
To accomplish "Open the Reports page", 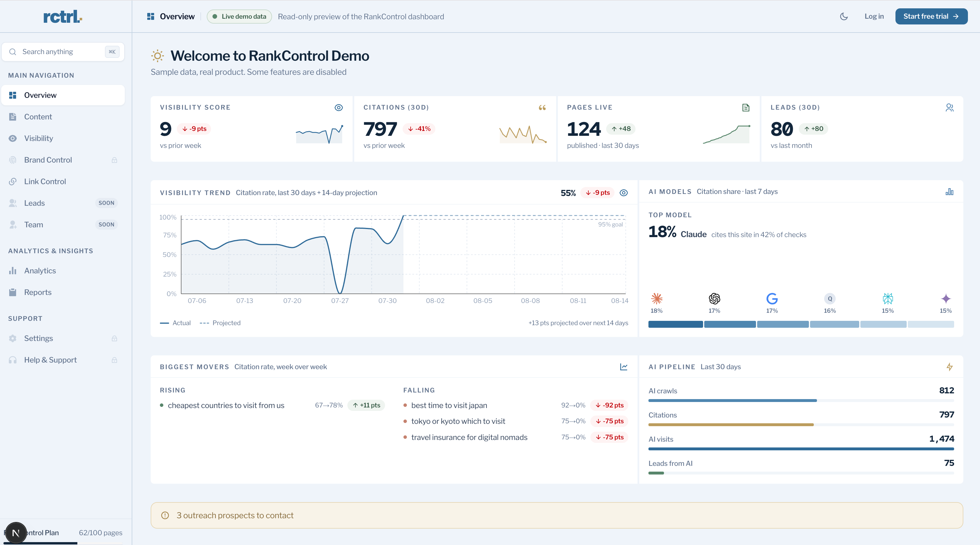I will [63, 292].
